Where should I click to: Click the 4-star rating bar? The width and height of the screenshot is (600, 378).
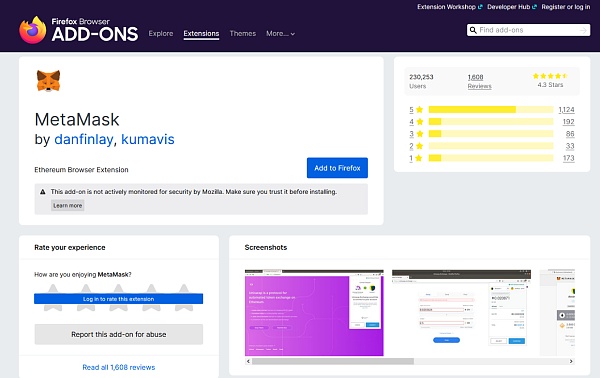click(491, 122)
